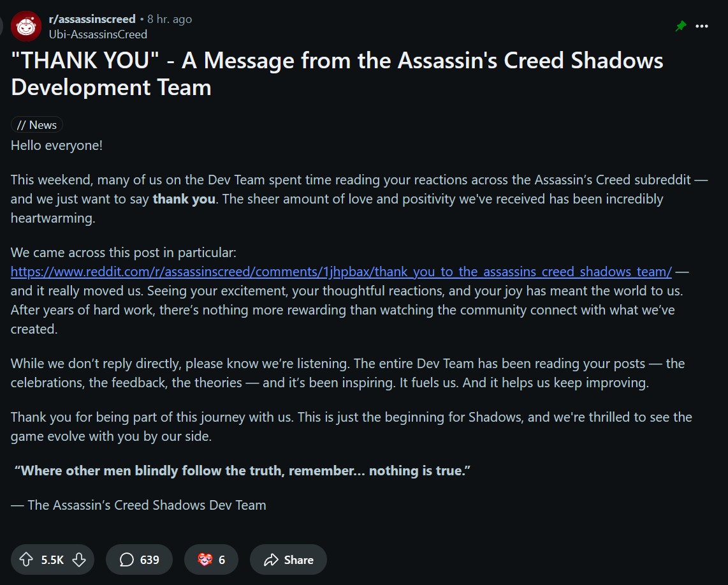Image resolution: width=728 pixels, height=585 pixels.
Task: Open the awards button showing 6
Action: pyautogui.click(x=211, y=559)
